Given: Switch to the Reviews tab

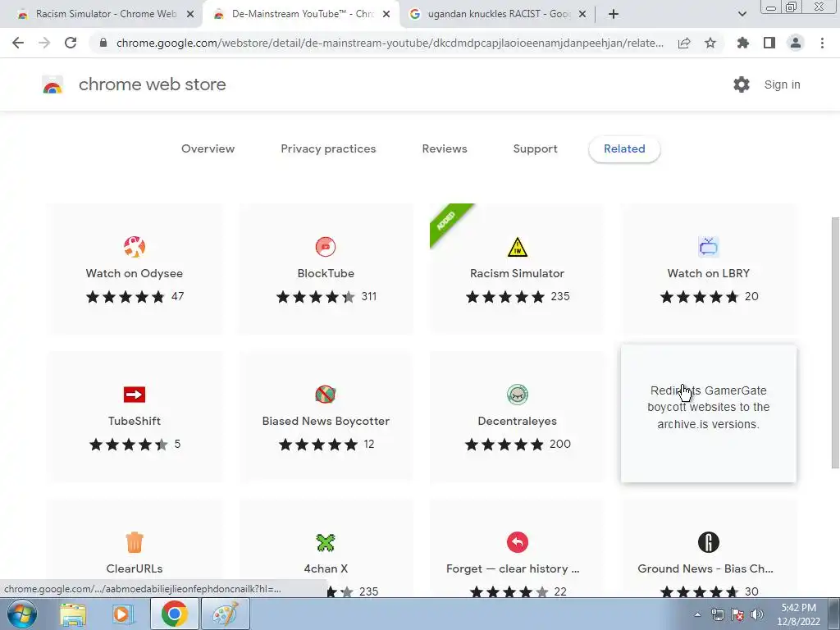Looking at the screenshot, I should point(445,149).
